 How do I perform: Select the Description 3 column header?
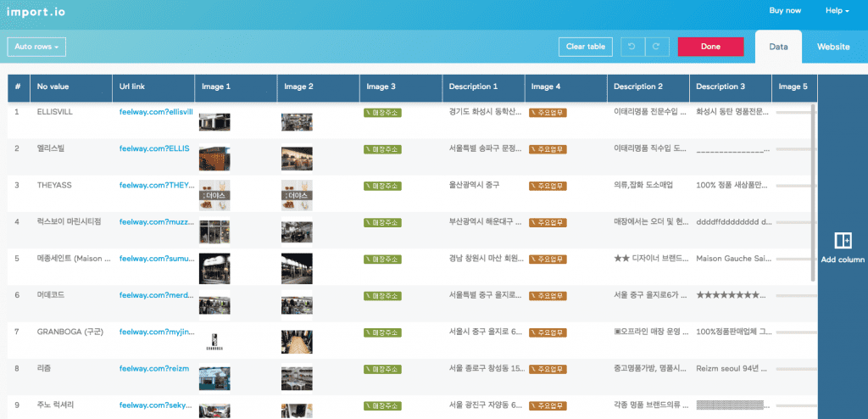pyautogui.click(x=731, y=87)
